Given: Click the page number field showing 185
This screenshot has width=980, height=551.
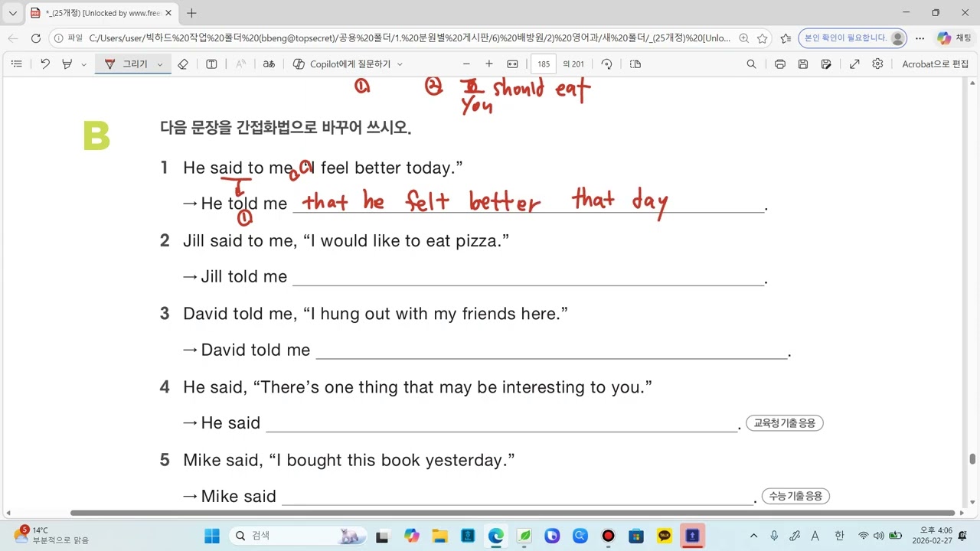Looking at the screenshot, I should (x=544, y=64).
